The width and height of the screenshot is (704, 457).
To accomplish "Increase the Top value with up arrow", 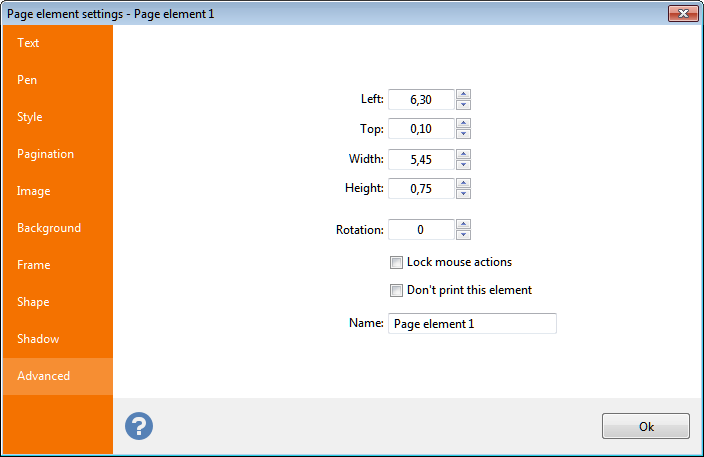I will coord(463,124).
